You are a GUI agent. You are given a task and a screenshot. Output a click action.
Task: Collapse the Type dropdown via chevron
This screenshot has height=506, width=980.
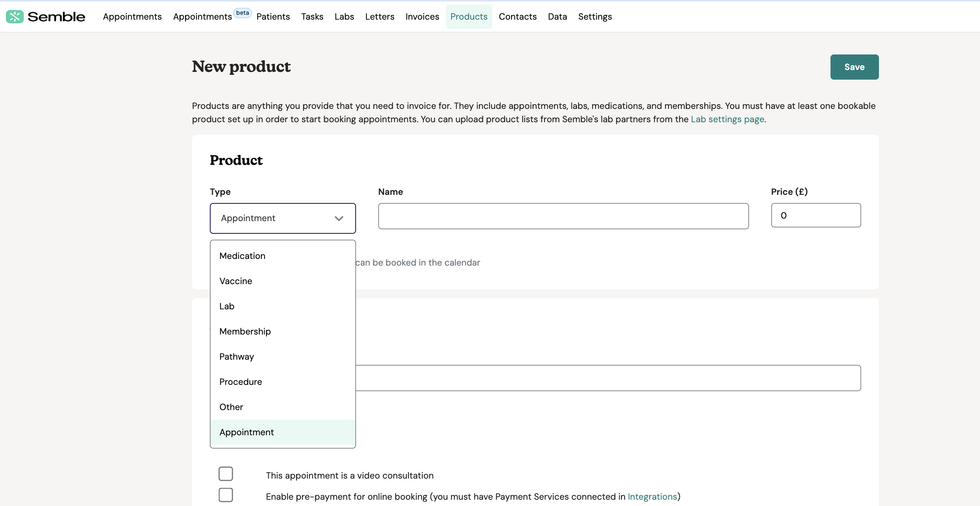point(339,218)
